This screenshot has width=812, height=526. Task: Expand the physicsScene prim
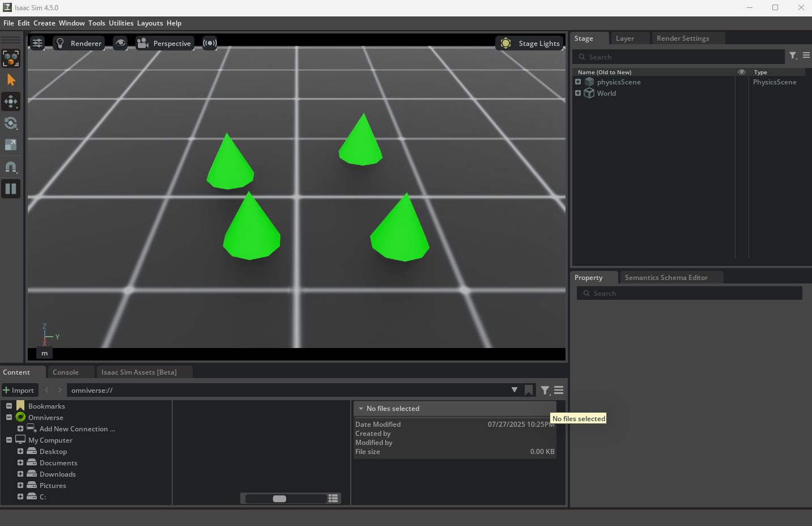pos(578,82)
